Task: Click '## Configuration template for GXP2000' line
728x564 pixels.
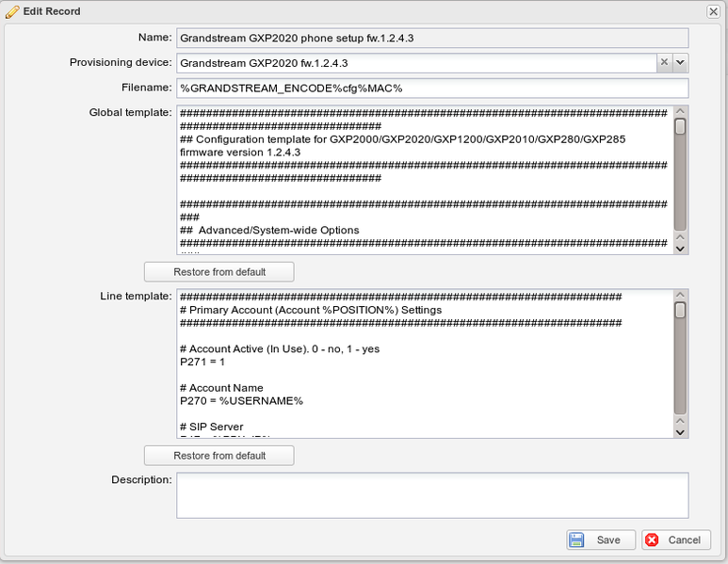Action: click(402, 139)
